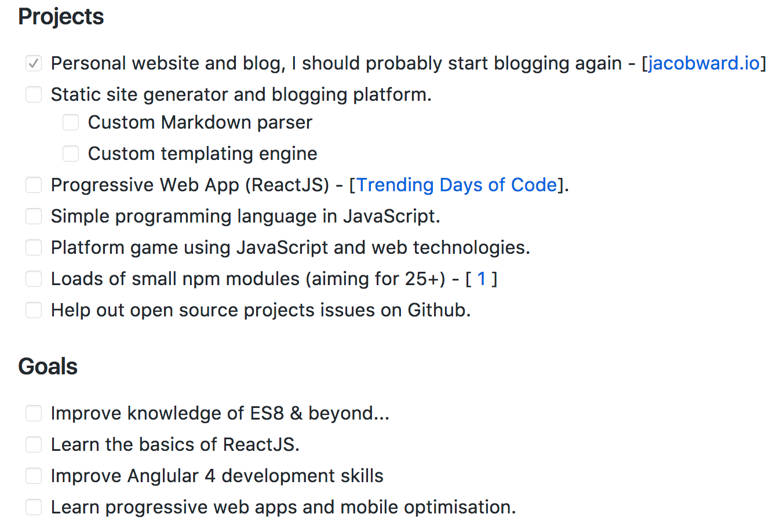Follow the npm modules "1" link
The height and width of the screenshot is (532, 780).
pos(481,279)
